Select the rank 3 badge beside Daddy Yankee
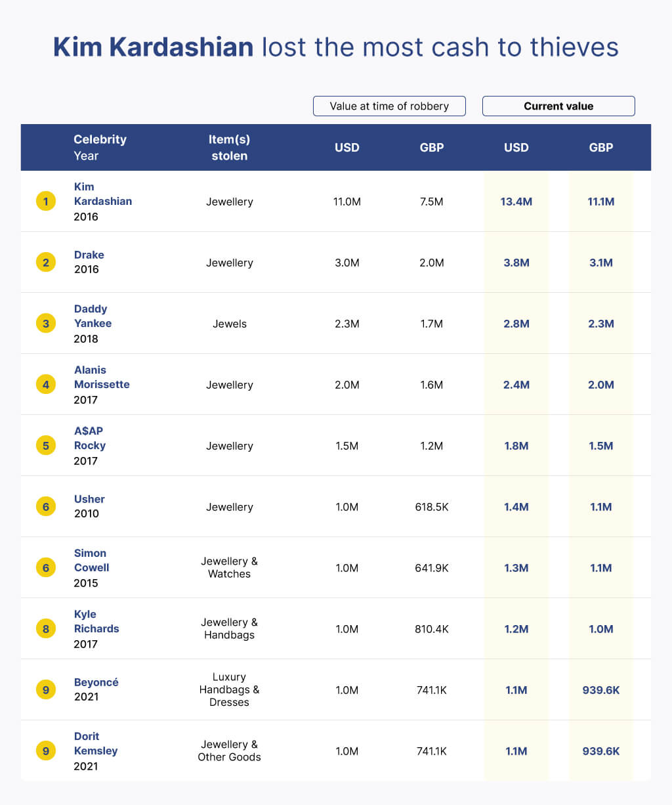This screenshot has height=805, width=672. pos(45,323)
